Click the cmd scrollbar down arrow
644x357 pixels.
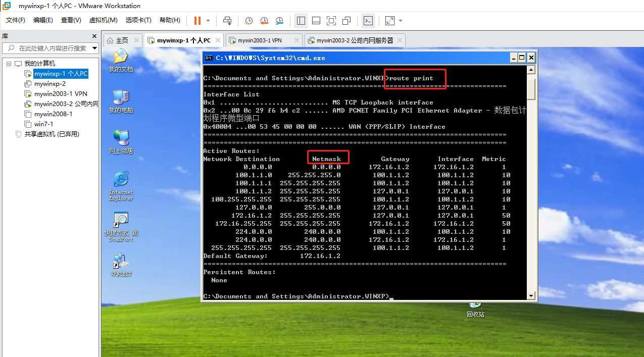pyautogui.click(x=531, y=296)
